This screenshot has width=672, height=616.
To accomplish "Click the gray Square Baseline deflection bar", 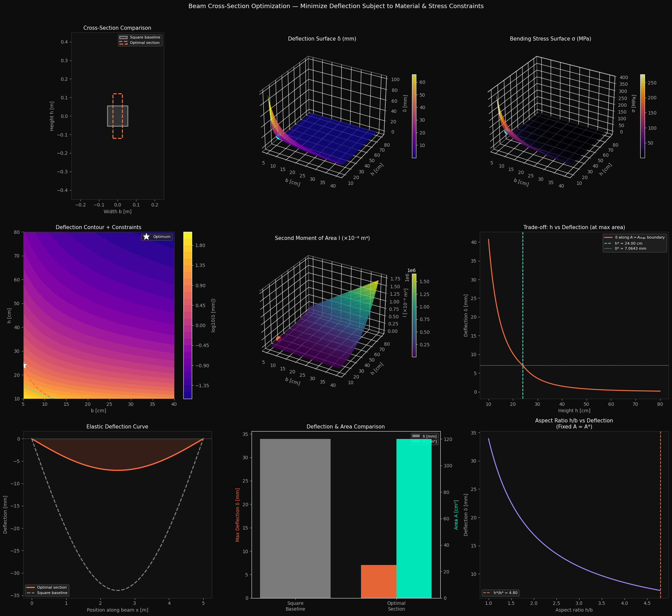I will tap(295, 518).
